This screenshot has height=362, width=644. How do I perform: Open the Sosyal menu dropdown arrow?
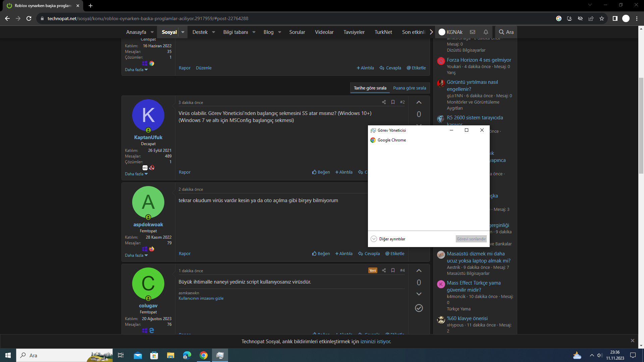click(x=183, y=32)
